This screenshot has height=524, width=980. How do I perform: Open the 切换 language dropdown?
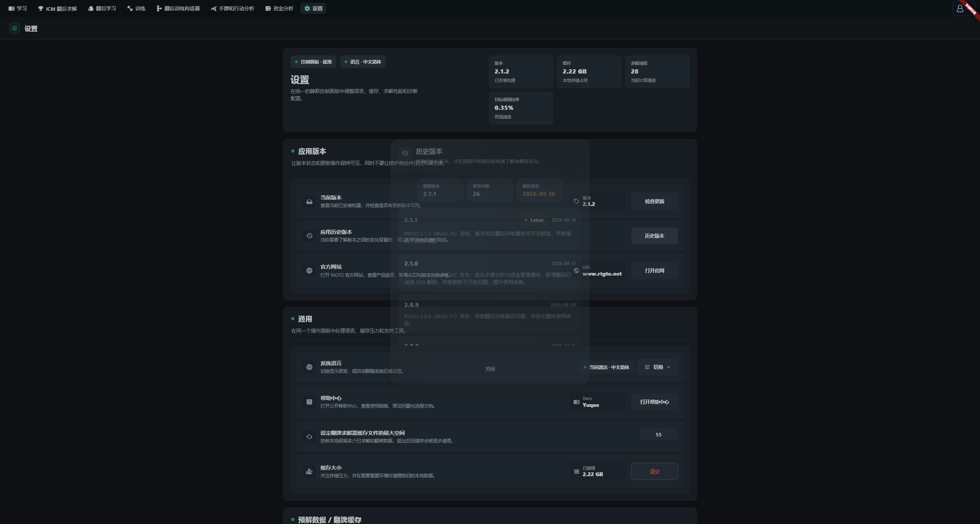tap(657, 367)
